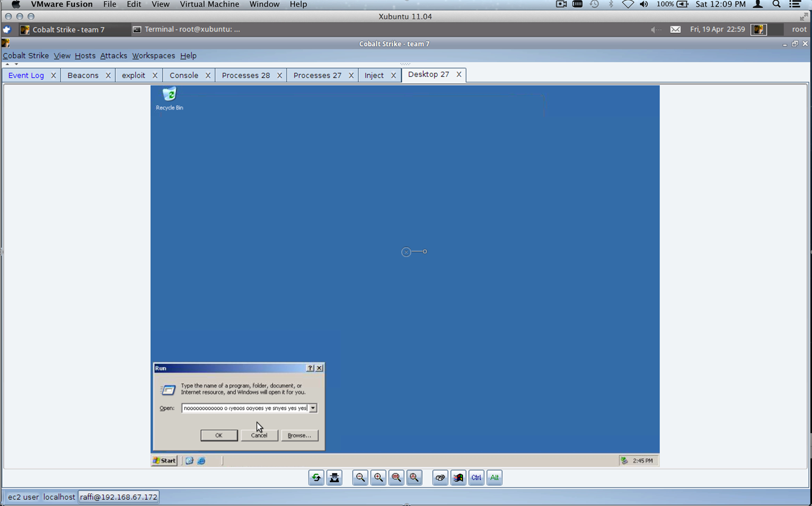812x506 pixels.
Task: Open the Windows Start menu
Action: [x=164, y=461]
